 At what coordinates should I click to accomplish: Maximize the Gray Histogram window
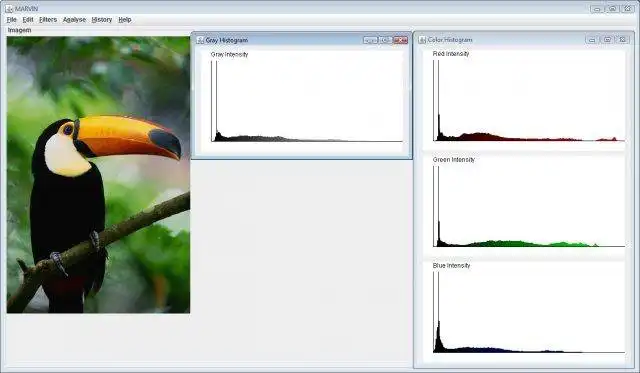pos(385,40)
